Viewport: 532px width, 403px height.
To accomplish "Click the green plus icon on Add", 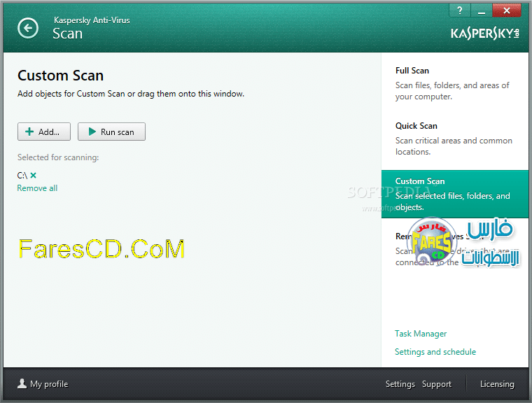I will tap(29, 132).
